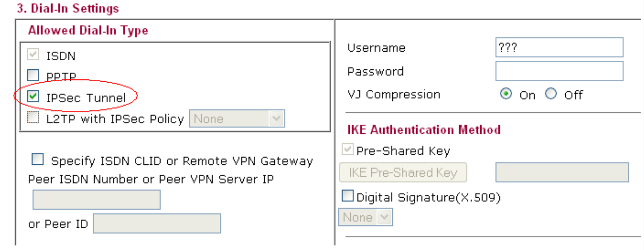Viewport: 644px width, 250px height.
Task: Click the IKE Pre-Shared Key button
Action: pyautogui.click(x=403, y=173)
